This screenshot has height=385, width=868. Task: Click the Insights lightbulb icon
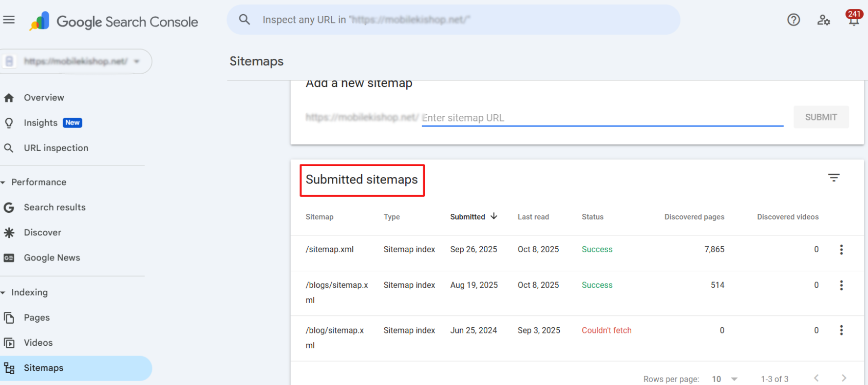pos(9,123)
